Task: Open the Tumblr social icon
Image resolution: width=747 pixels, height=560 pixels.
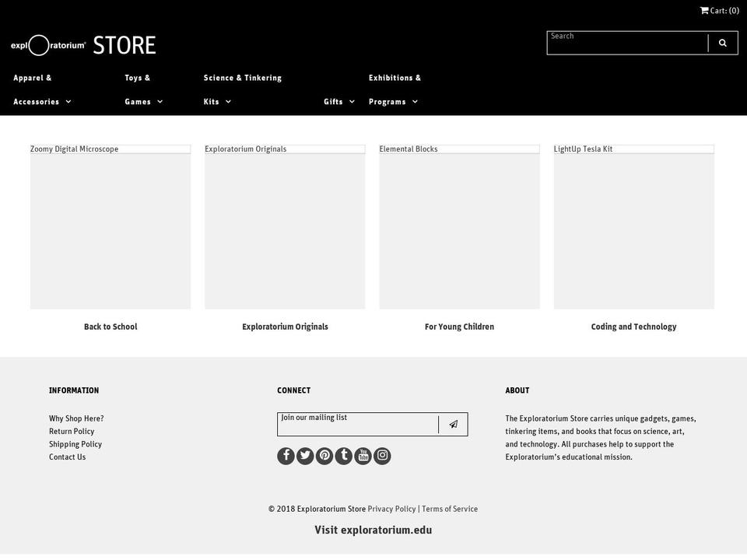Action: click(x=343, y=456)
